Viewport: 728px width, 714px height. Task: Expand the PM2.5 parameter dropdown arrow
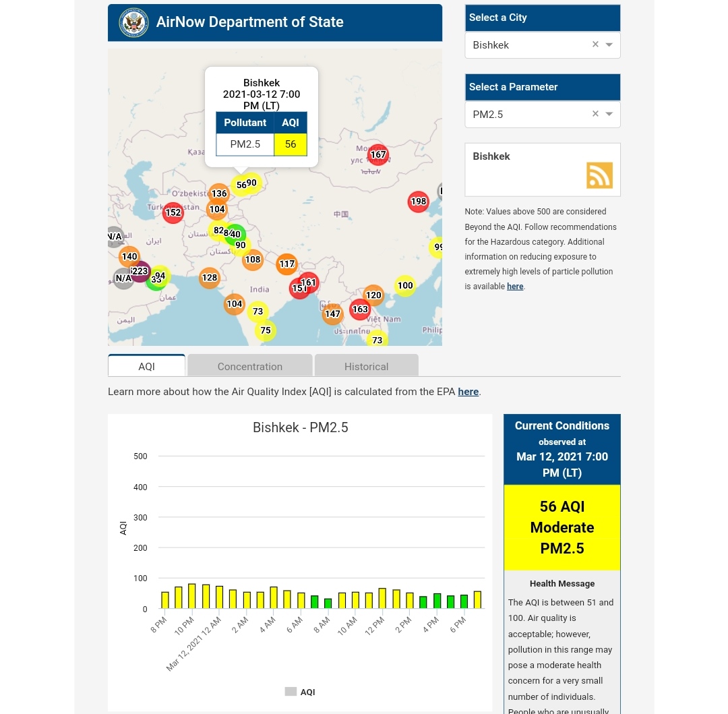point(609,115)
